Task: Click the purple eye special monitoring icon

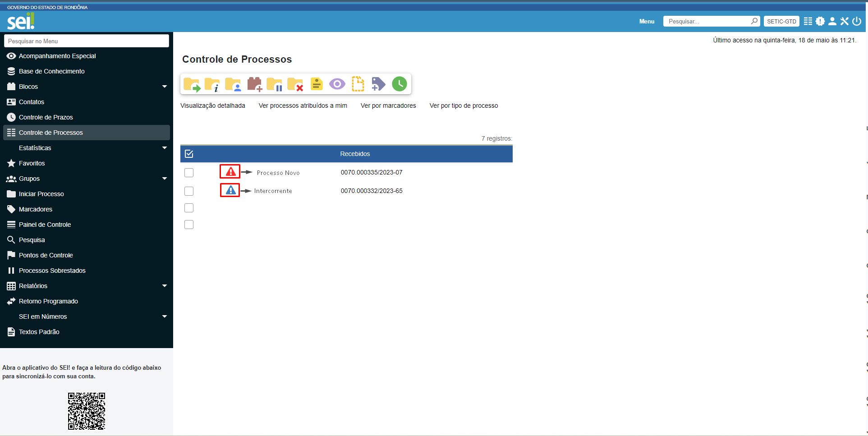Action: point(337,84)
